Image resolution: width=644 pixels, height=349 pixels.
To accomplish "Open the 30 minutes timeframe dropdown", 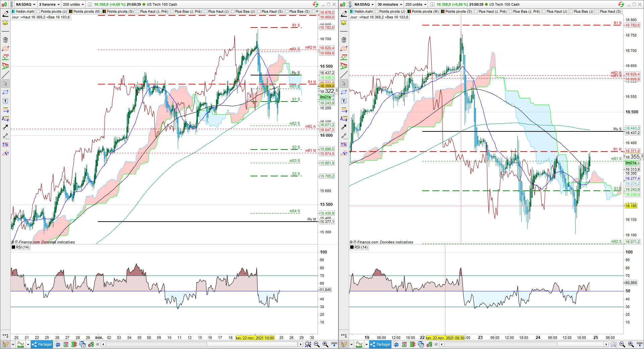I will pyautogui.click(x=390, y=4).
